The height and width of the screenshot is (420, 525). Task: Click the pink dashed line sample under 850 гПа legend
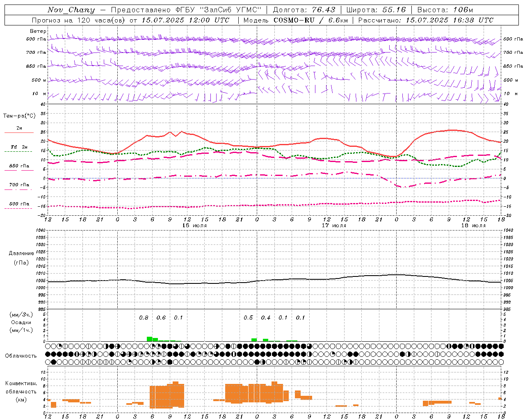pyautogui.click(x=19, y=170)
